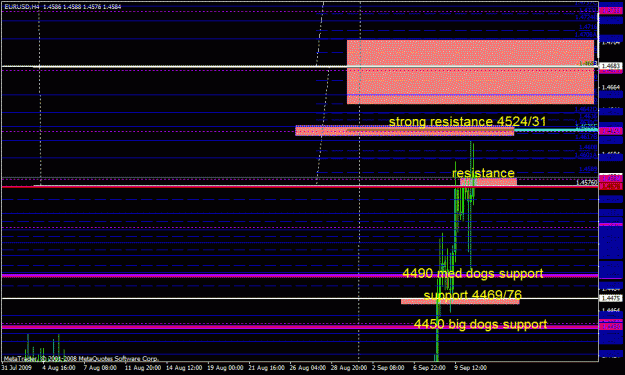Click the 1.4617B level label
This screenshot has height=375, width=625.
click(587, 137)
